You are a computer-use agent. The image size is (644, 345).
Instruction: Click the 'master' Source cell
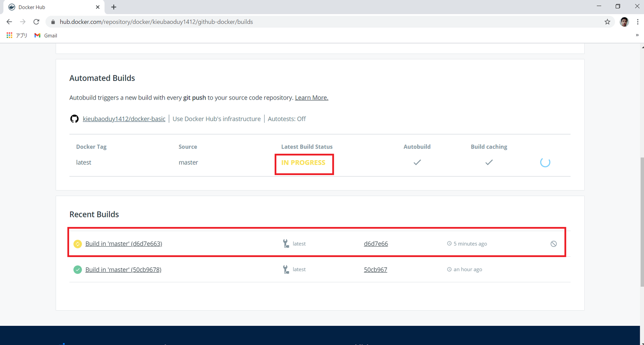[x=188, y=163]
